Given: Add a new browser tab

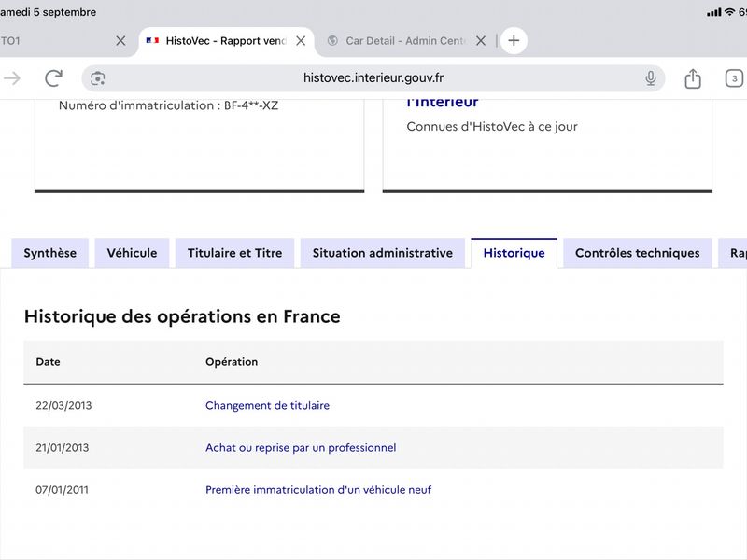Looking at the screenshot, I should point(514,40).
